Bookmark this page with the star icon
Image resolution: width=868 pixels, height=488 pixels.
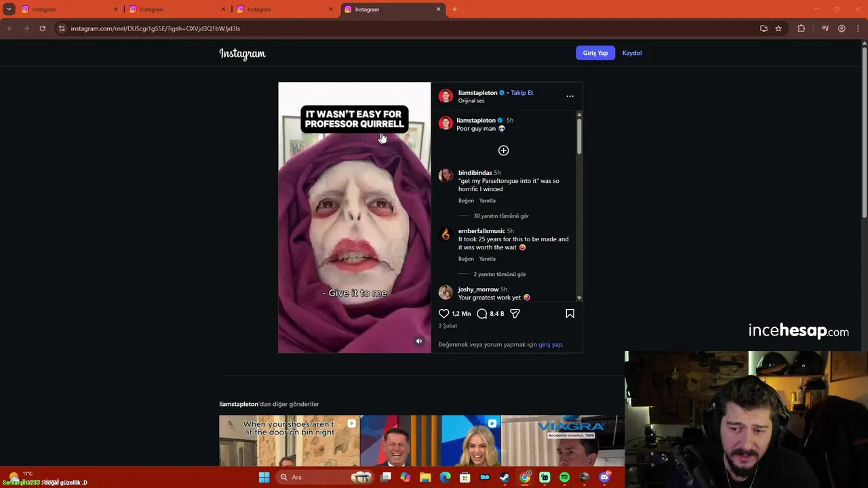[x=778, y=28]
